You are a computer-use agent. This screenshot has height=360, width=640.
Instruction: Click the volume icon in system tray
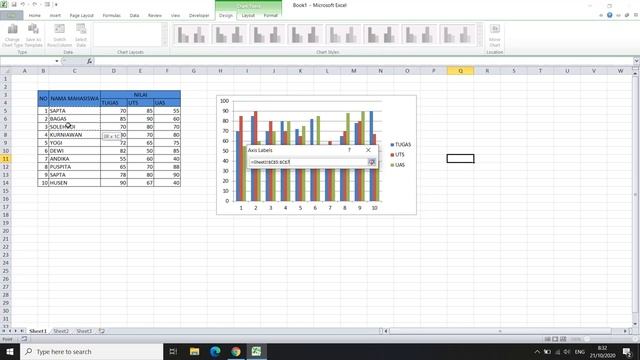click(567, 352)
